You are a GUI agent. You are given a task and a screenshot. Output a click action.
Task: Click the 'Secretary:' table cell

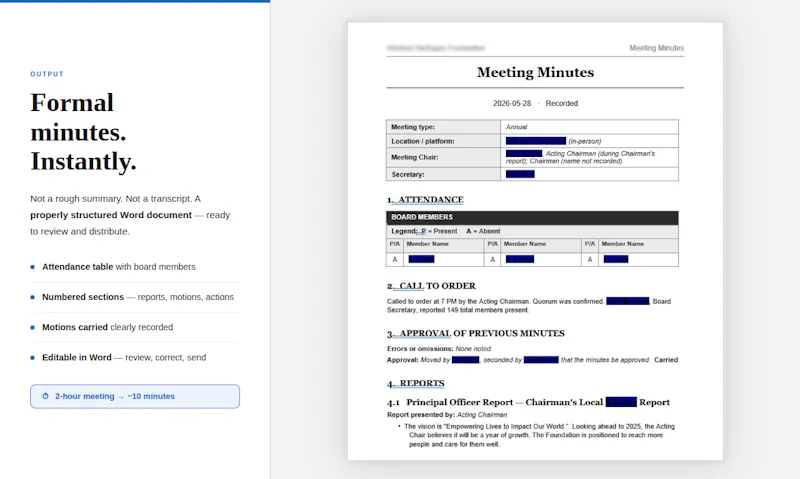coord(443,174)
